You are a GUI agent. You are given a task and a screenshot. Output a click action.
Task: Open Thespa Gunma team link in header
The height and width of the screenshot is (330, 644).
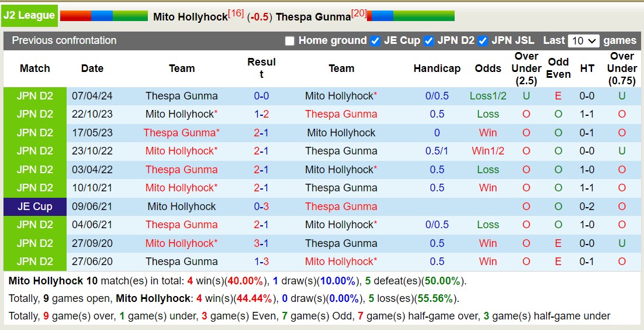click(313, 17)
